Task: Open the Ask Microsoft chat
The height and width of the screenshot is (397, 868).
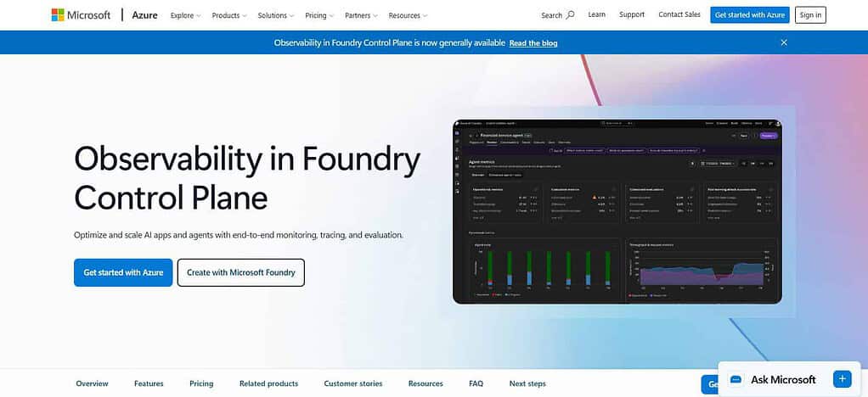Action: 789,379
